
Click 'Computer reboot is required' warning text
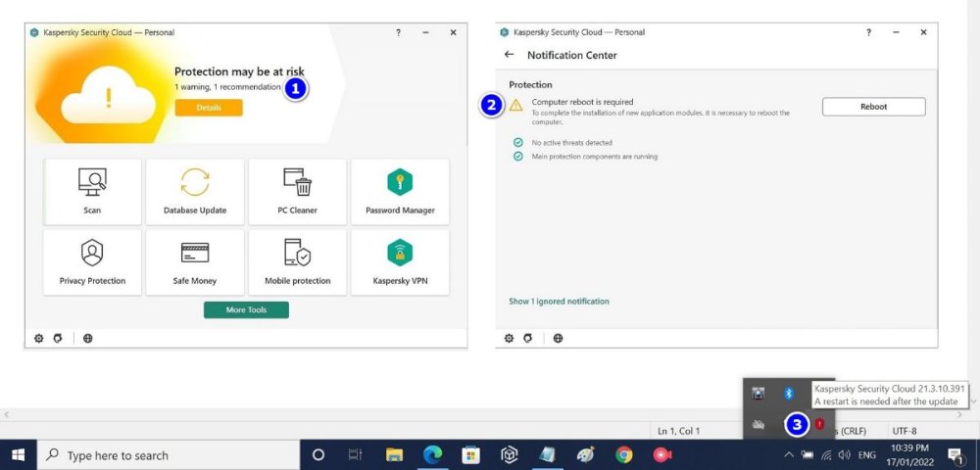(x=582, y=102)
